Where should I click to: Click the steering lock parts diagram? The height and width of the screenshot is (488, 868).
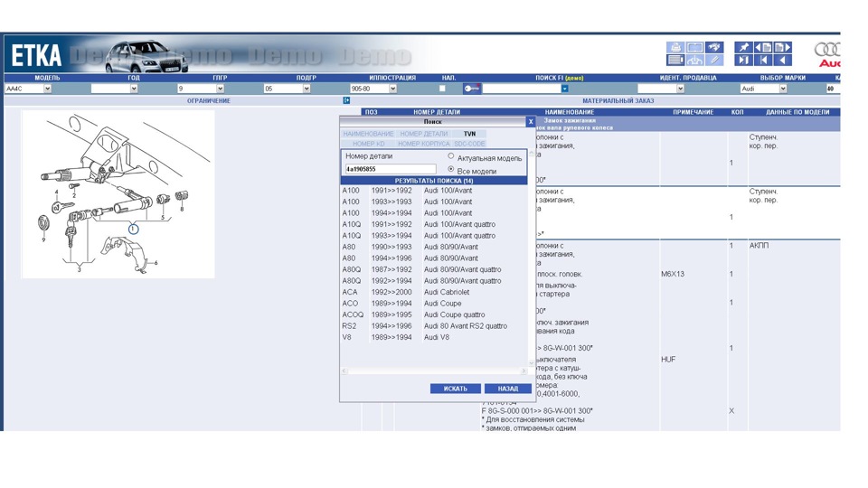tap(118, 194)
